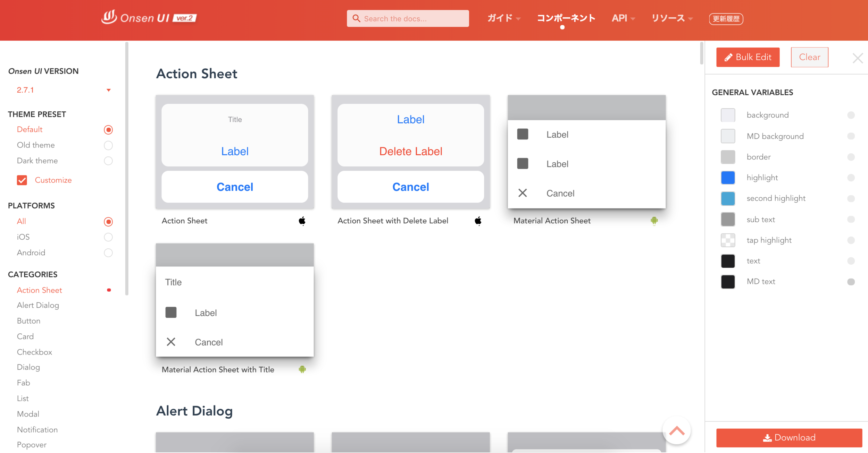The width and height of the screenshot is (868, 453).
Task: Click Android icon under Material Action Sheet with Title
Action: click(302, 369)
